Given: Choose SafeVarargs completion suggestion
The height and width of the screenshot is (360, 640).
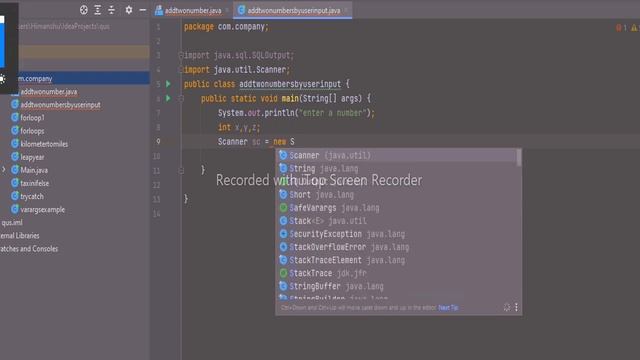Looking at the screenshot, I should [396, 208].
